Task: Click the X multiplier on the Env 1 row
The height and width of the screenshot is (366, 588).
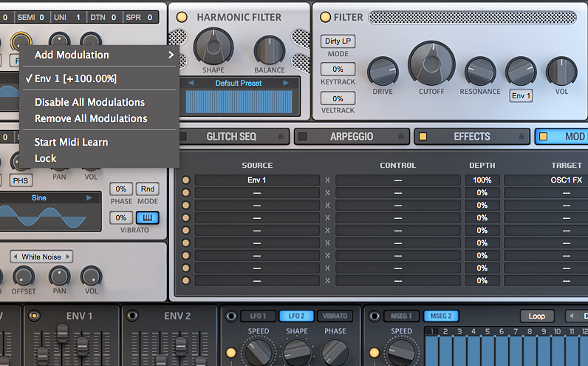Action: (x=327, y=180)
